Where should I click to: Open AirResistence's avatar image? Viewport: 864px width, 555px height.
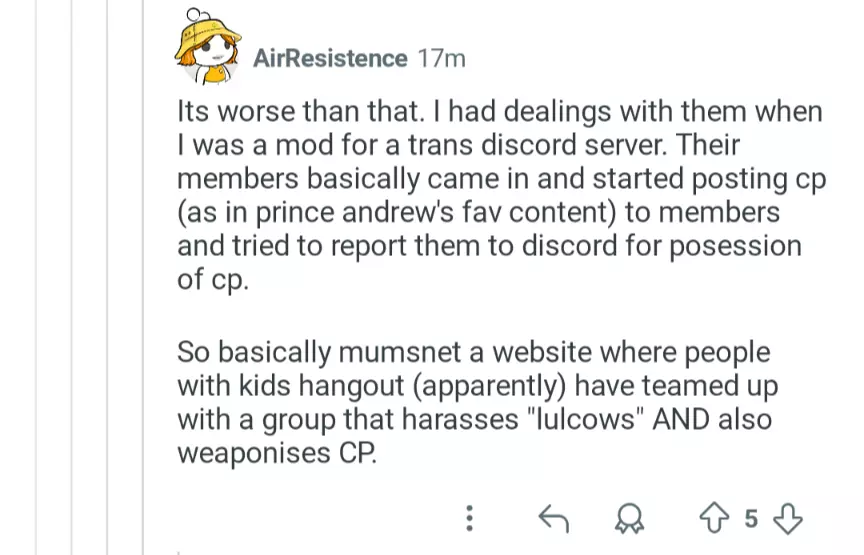point(207,49)
